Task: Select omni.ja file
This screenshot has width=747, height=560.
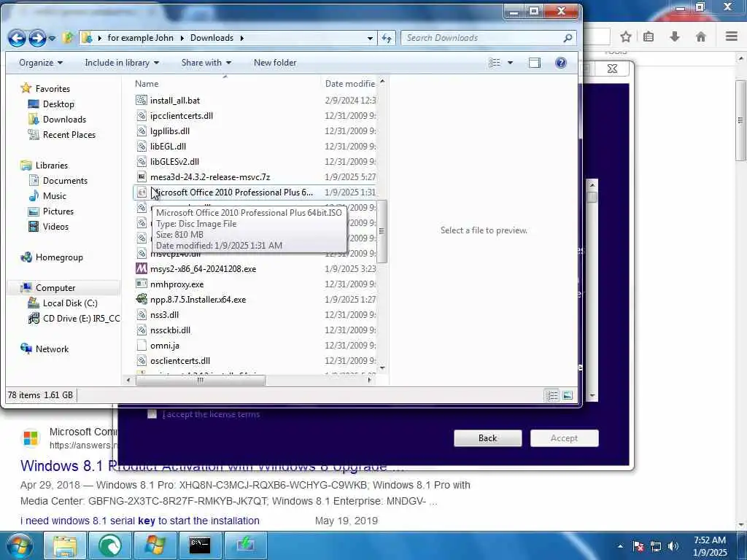Action: point(164,346)
